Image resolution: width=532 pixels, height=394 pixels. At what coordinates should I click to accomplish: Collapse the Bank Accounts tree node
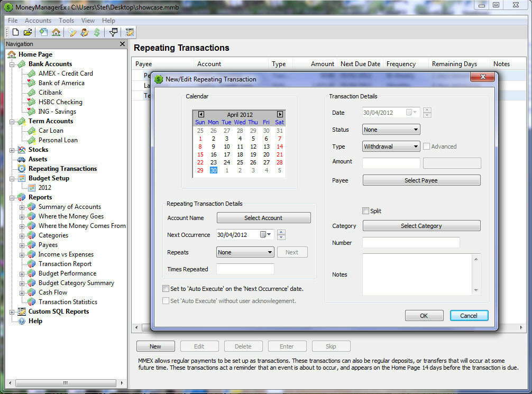click(12, 64)
